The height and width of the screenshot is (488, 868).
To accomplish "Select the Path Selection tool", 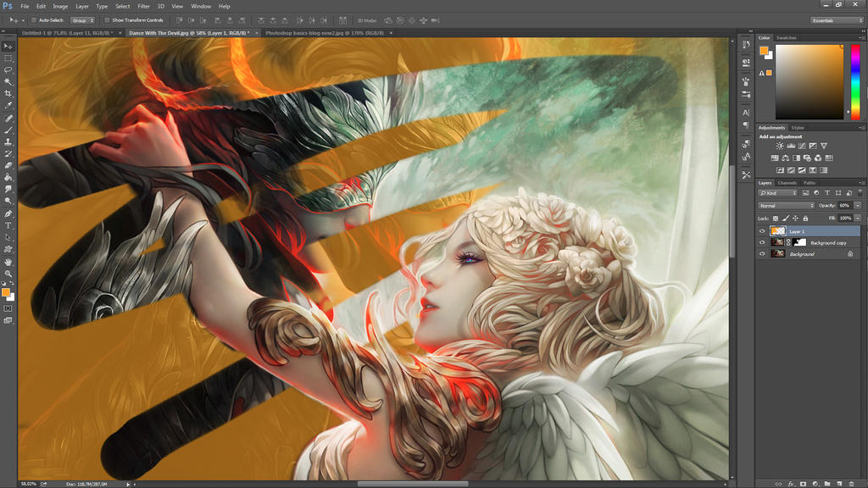I will [8, 237].
